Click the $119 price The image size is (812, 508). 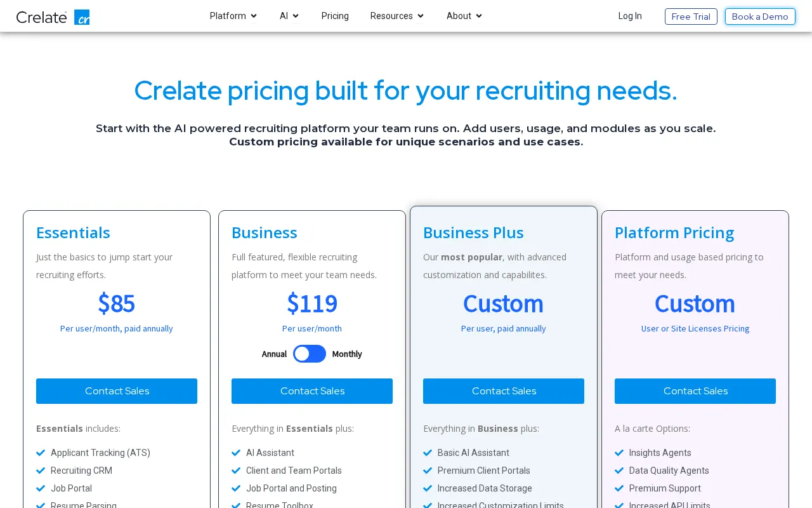(x=312, y=304)
